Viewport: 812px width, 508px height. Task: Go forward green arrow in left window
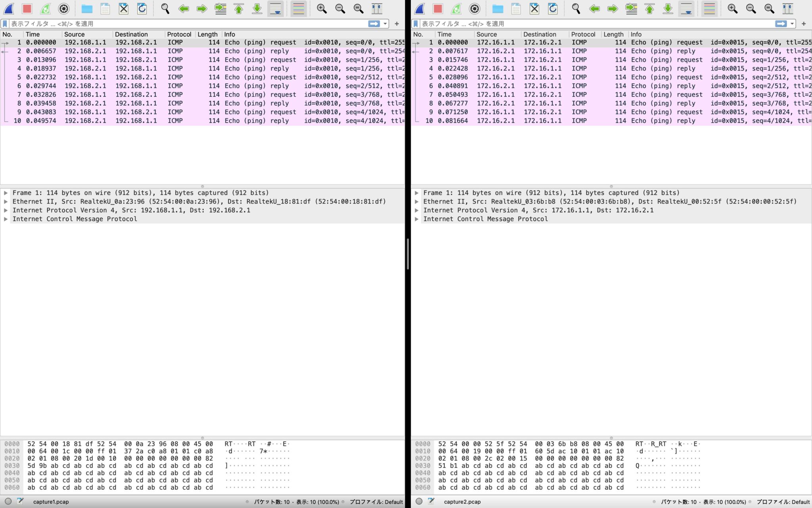pos(202,8)
